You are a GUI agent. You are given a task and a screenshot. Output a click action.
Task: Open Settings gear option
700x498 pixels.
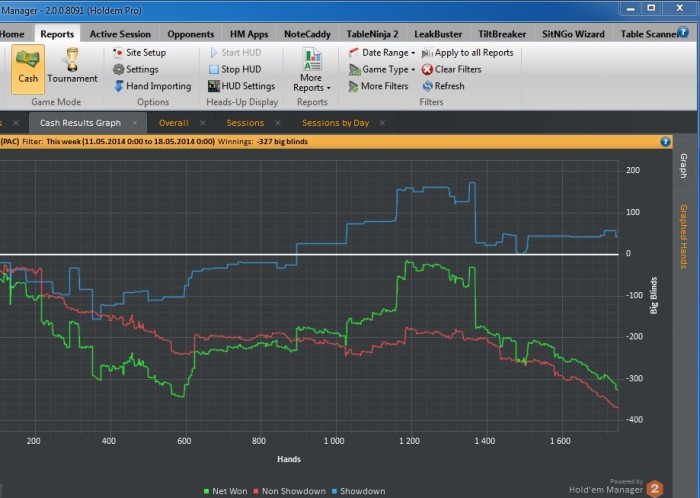click(136, 69)
